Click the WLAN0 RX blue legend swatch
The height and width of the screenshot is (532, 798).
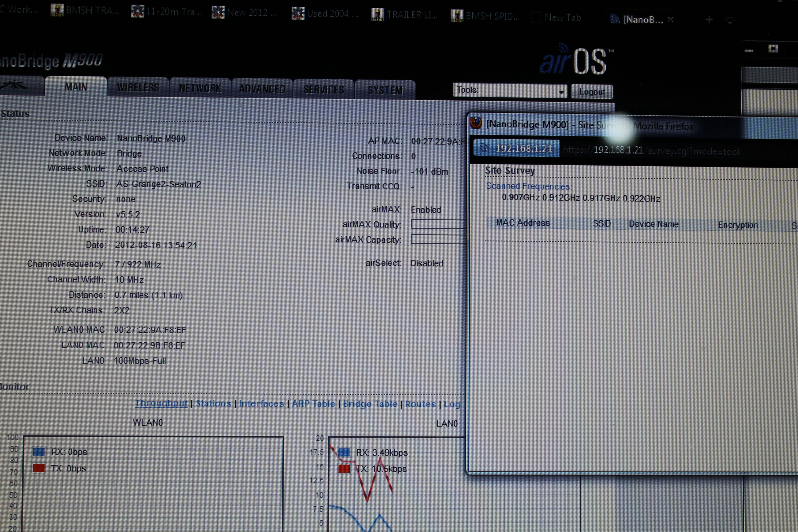pyautogui.click(x=39, y=452)
